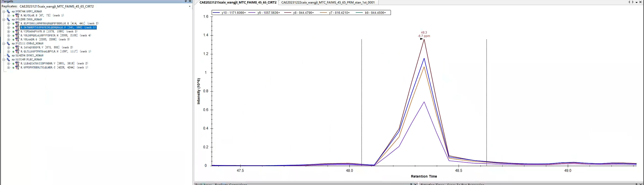Click the peptide icon for GFFDPNTEENLTYLQLMER
644x185 pixels.
17,67
